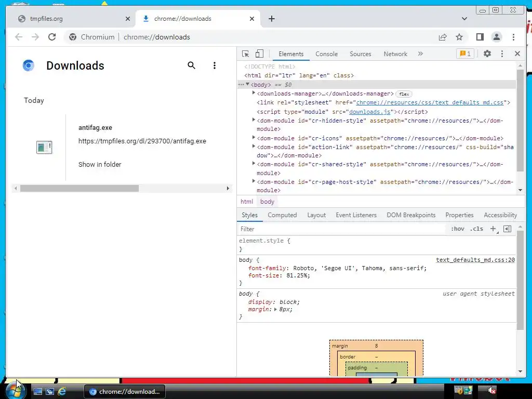Screen dimensions: 532x399
Task: Search downloads with magnifier icon
Action: click(191, 65)
